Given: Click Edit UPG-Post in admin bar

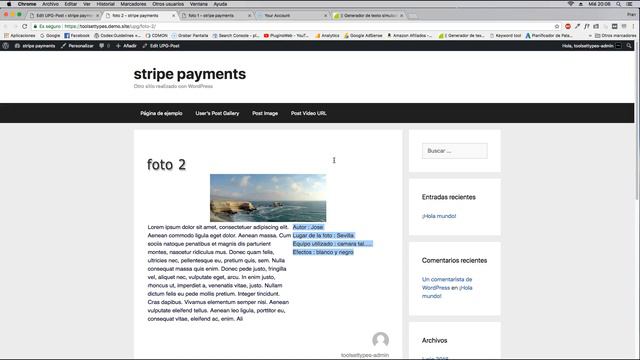Looking at the screenshot, I should (161, 46).
